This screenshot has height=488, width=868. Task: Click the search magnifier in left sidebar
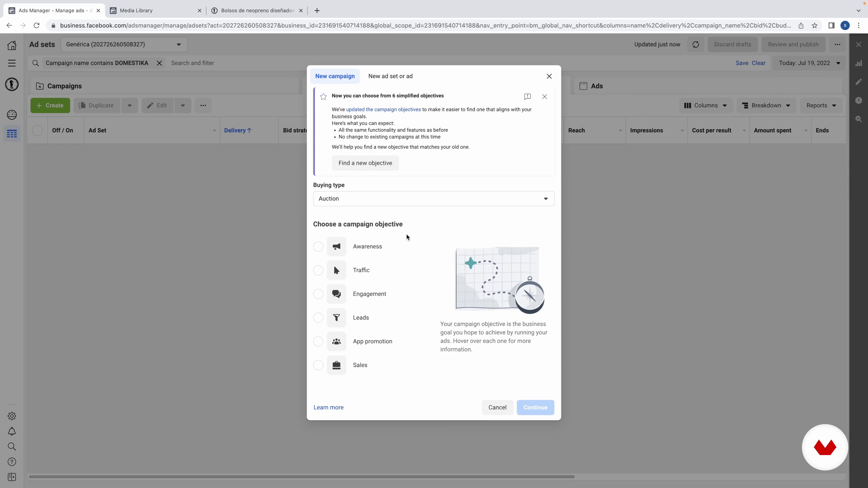(x=12, y=447)
